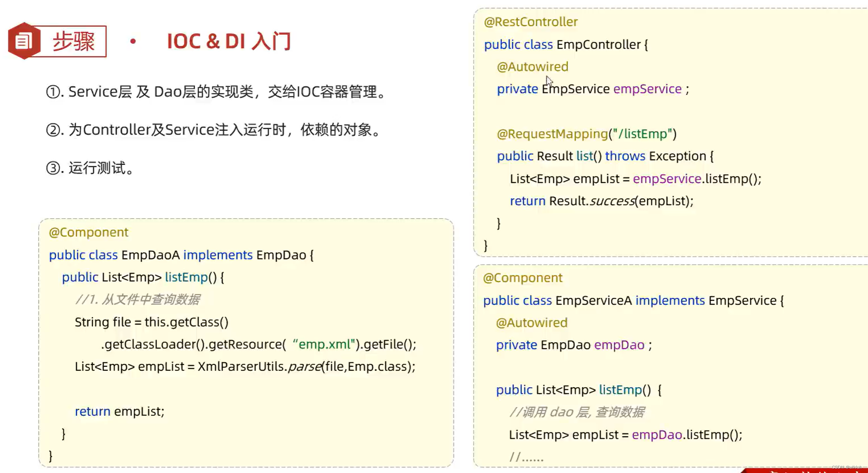Click @Autowired in EmpServiceA block

[x=532, y=322]
